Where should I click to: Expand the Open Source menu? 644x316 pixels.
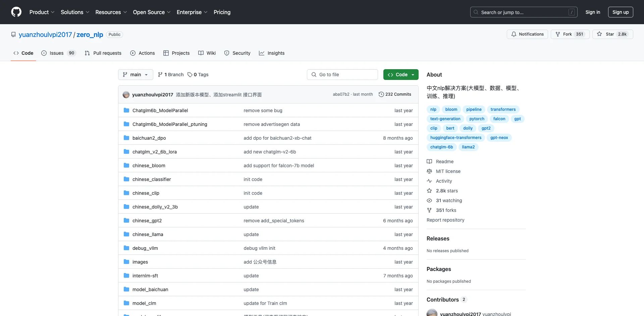152,12
